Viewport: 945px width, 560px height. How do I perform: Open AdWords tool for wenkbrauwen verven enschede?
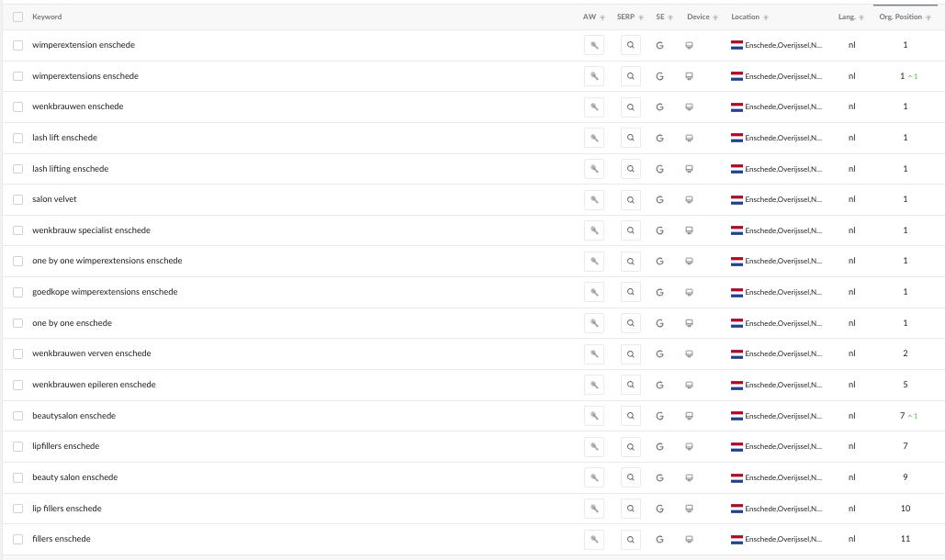point(593,354)
